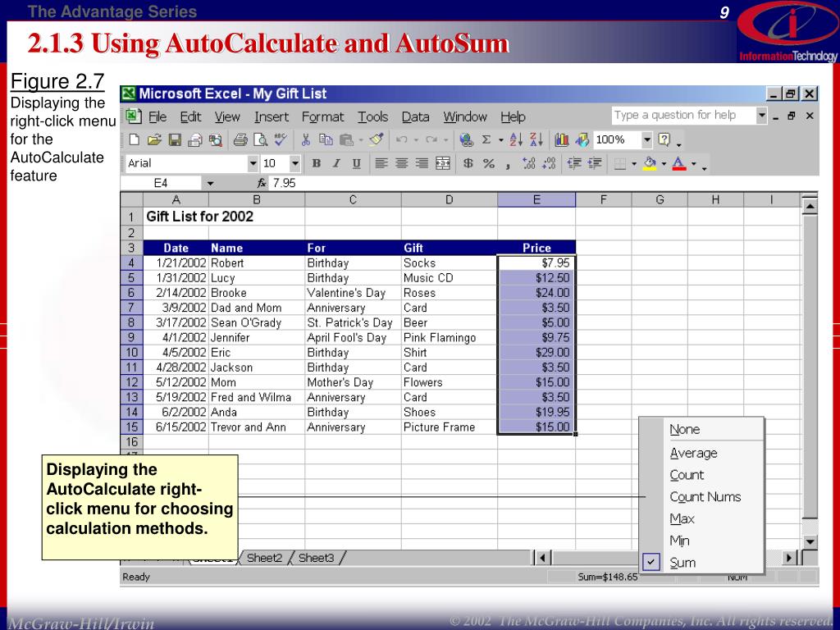Screen dimensions: 840x630
Task: Choose Count Nums in the AutoCalculate menu
Action: (x=705, y=497)
